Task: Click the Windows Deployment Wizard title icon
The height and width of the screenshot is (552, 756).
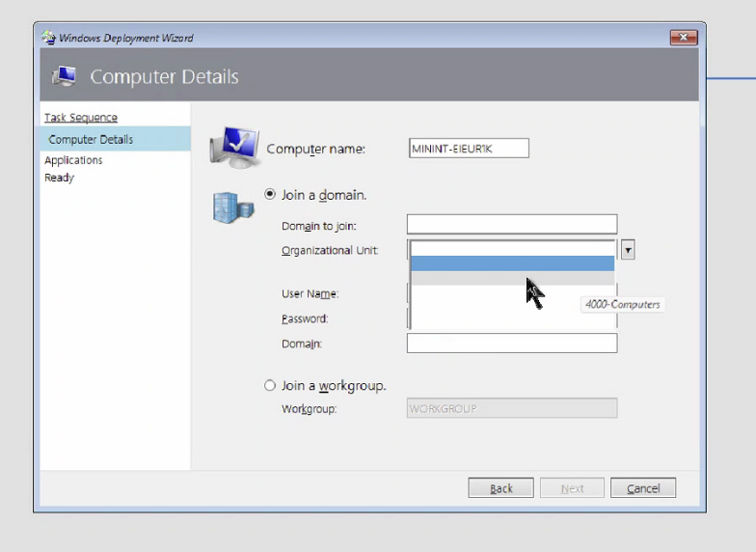Action: click(48, 37)
